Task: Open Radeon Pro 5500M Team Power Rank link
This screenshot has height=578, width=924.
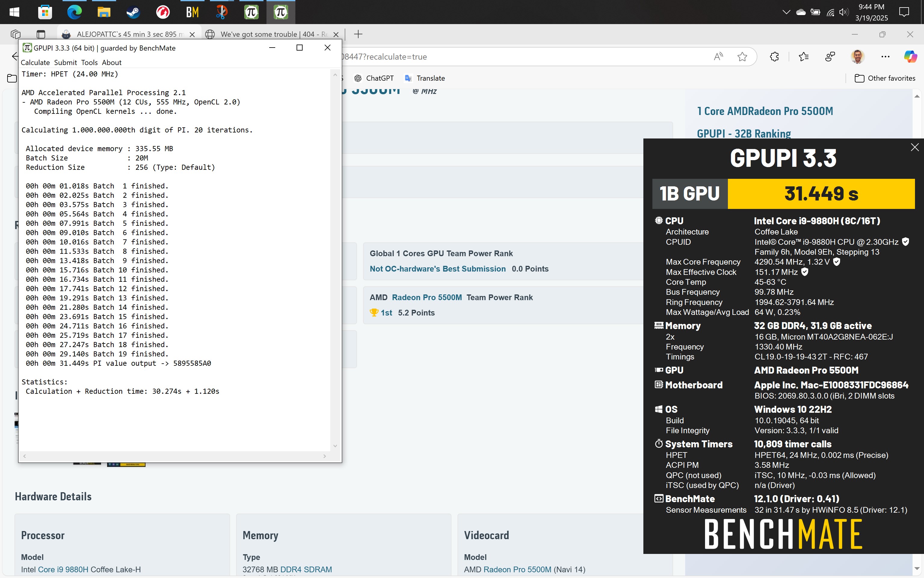Action: [x=427, y=297]
